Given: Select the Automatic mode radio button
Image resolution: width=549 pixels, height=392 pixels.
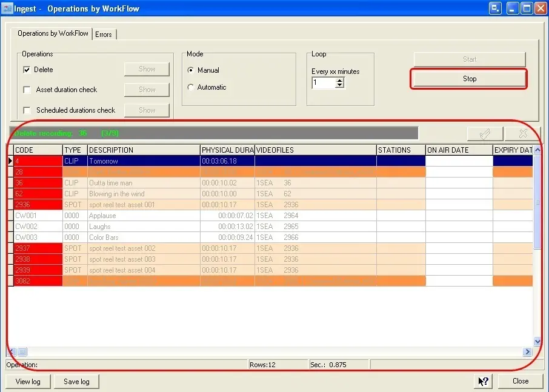Looking at the screenshot, I should click(191, 87).
